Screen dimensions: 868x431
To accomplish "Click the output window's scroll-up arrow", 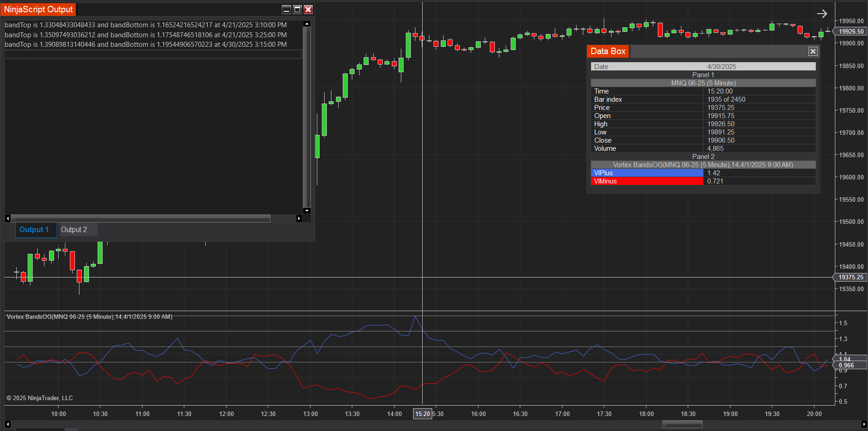I will pyautogui.click(x=307, y=24).
